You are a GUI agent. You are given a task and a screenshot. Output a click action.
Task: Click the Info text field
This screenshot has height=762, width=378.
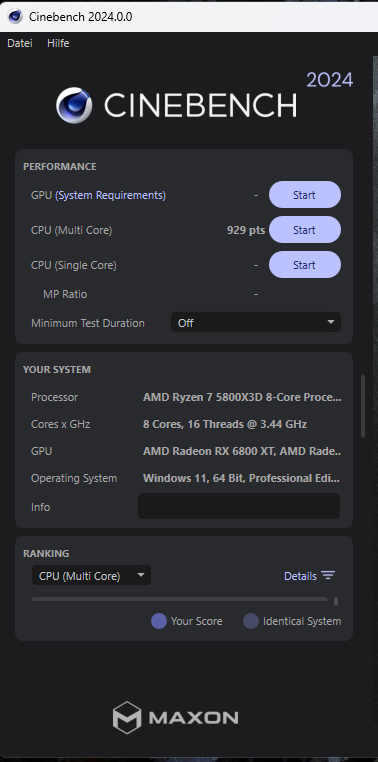click(239, 506)
